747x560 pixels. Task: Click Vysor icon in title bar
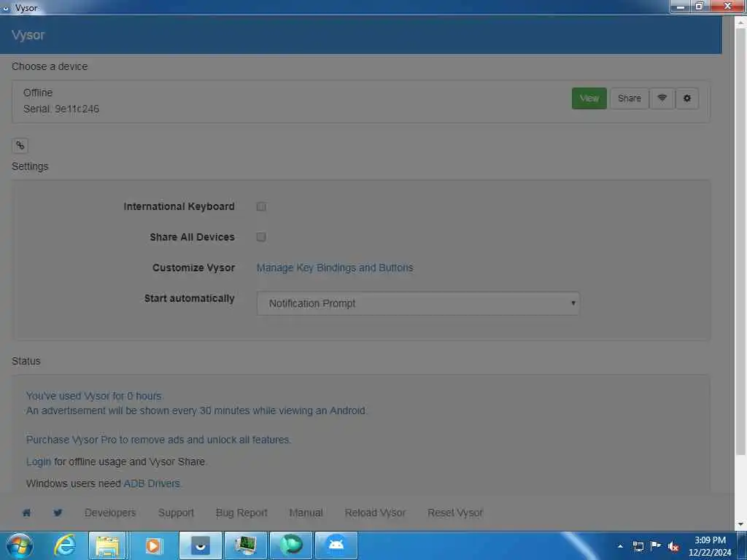coord(6,7)
